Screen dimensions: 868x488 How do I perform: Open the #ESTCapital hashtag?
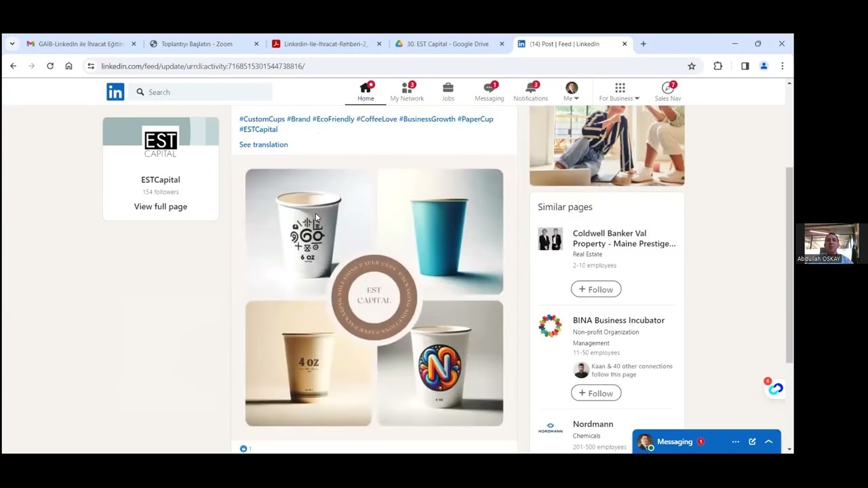[258, 129]
